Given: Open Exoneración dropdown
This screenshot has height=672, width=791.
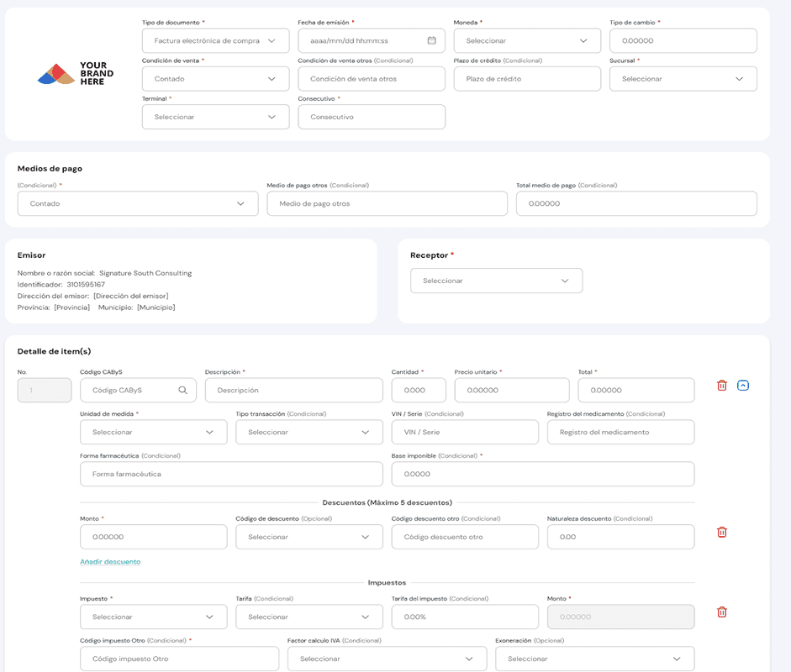Looking at the screenshot, I should (x=595, y=659).
